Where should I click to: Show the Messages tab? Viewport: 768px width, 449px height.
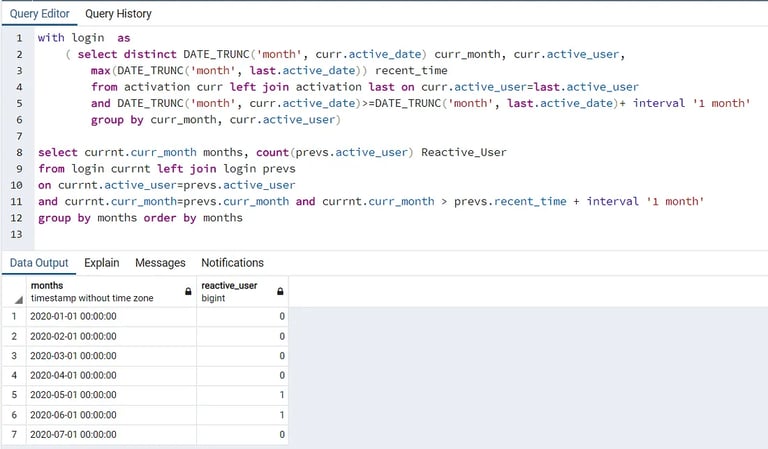[x=160, y=263]
